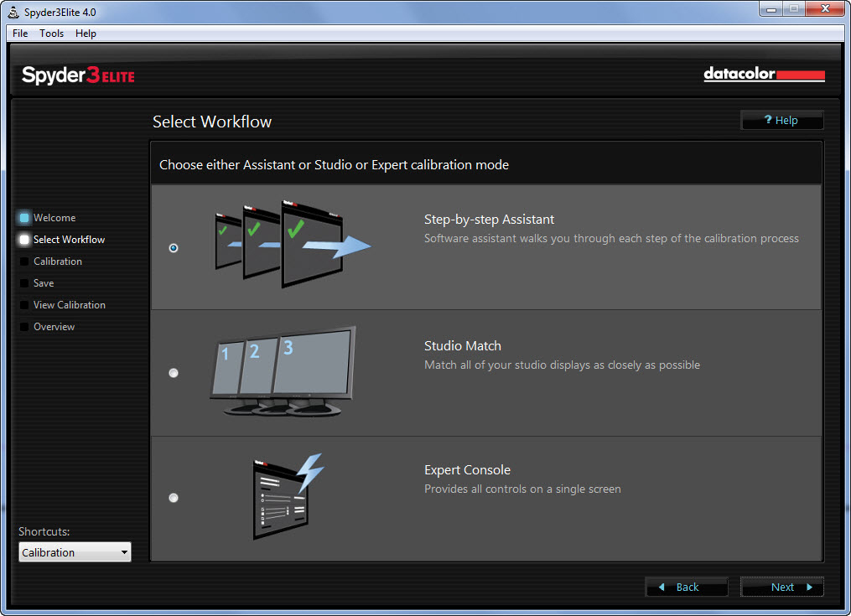The height and width of the screenshot is (616, 851).
Task: Click the Spyder3Elite title bar app icon
Action: coord(13,14)
